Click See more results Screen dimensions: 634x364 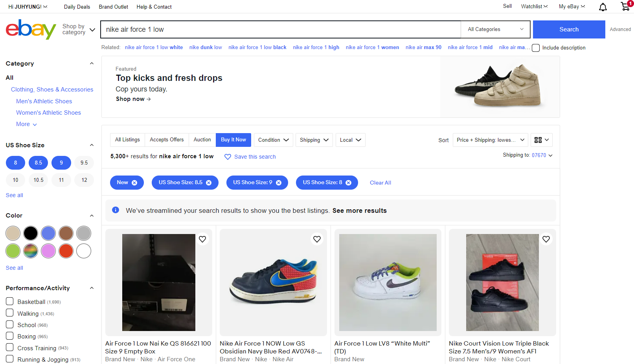[359, 210]
